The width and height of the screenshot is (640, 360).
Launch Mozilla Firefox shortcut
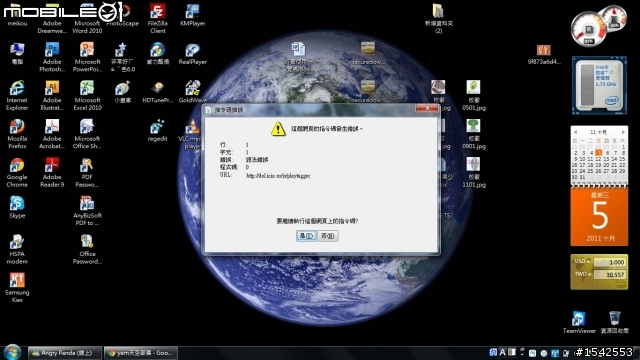(x=17, y=133)
